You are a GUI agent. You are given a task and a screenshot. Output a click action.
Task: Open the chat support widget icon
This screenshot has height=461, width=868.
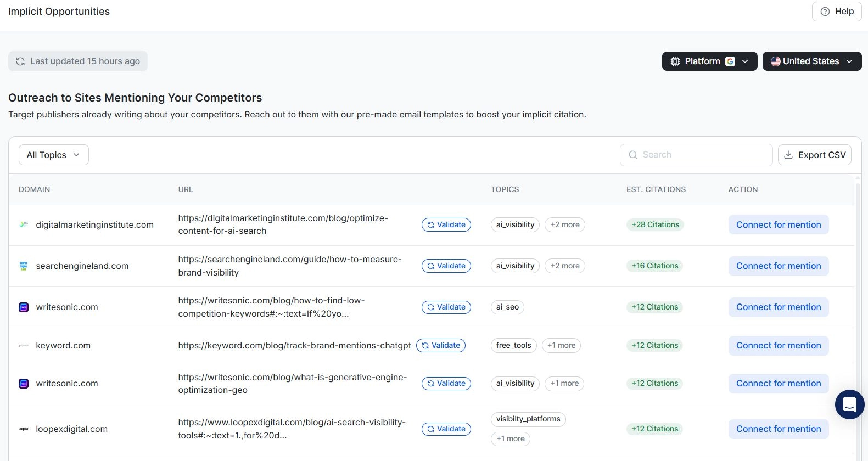pos(849,404)
